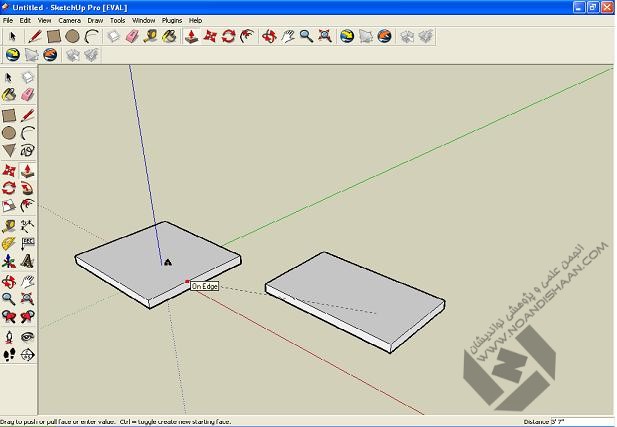Select the Axes tool
Screen dimensions: 617x427
[x=9, y=262]
